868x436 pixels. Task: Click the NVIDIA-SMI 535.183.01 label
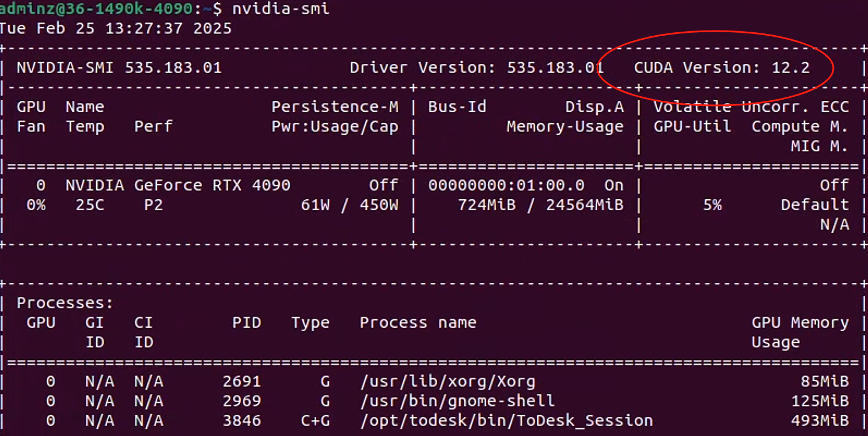[x=119, y=67]
